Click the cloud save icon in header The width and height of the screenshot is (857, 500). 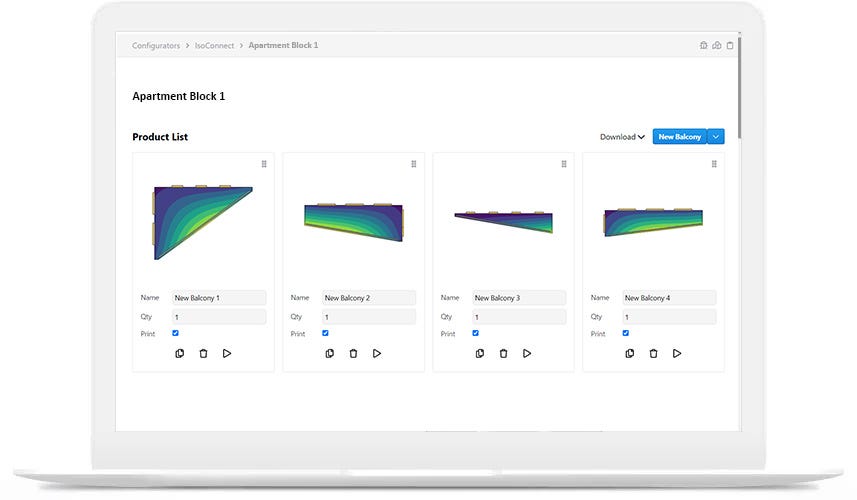point(717,45)
